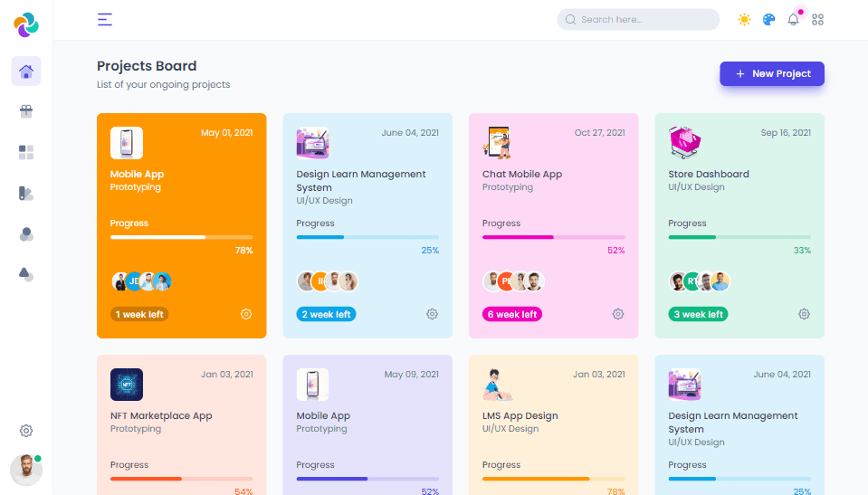The image size is (868, 495).
Task: Click Store Dashboard shopping cart icon
Action: 685,143
